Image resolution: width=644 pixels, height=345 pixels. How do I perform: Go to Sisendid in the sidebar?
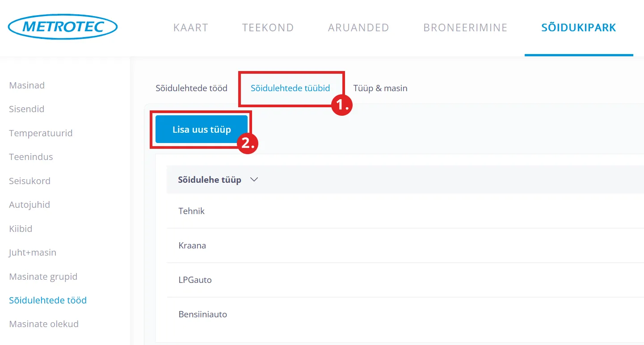26,109
